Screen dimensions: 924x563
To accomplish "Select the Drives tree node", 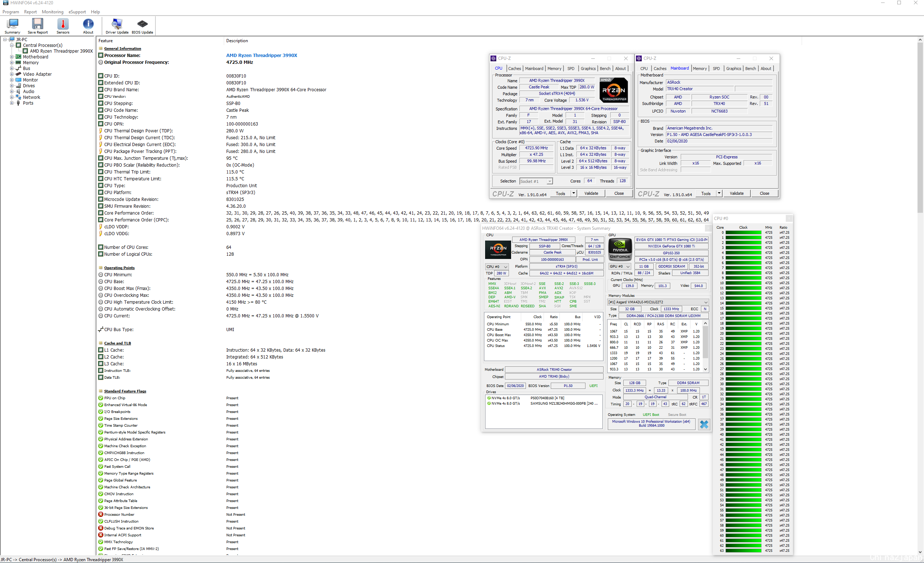I will [x=29, y=85].
